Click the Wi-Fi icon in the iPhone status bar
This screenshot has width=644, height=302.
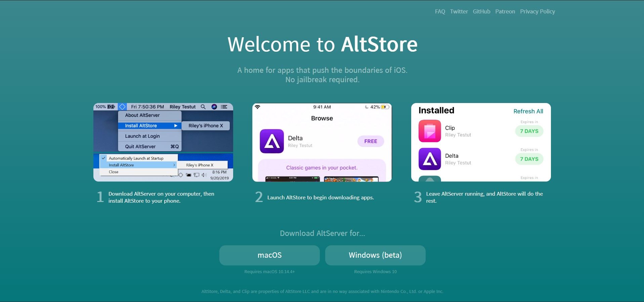tap(258, 107)
